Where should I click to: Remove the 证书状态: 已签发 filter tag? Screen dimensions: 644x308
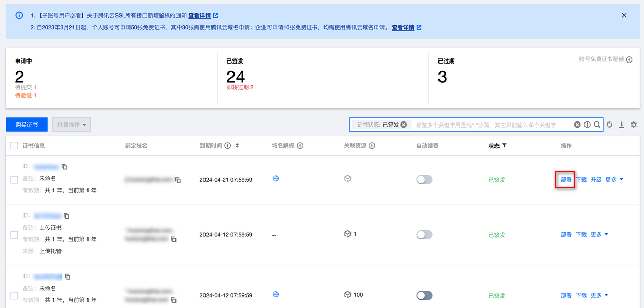click(x=403, y=125)
